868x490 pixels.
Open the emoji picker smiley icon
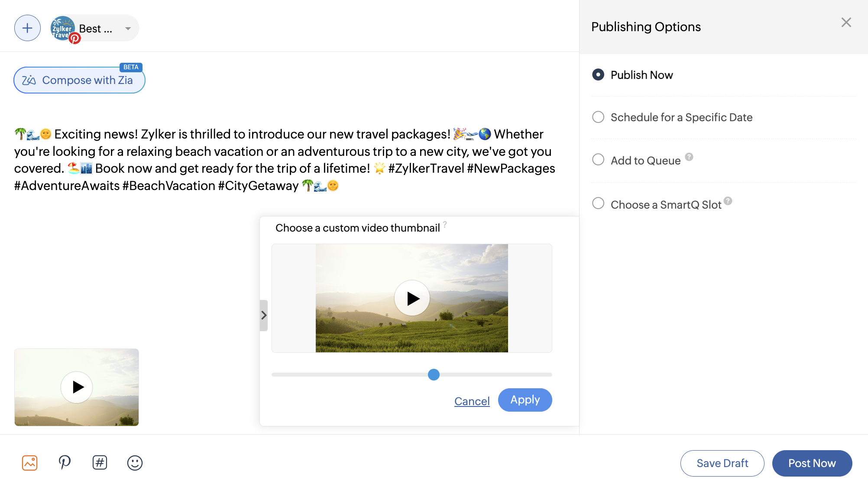click(135, 463)
